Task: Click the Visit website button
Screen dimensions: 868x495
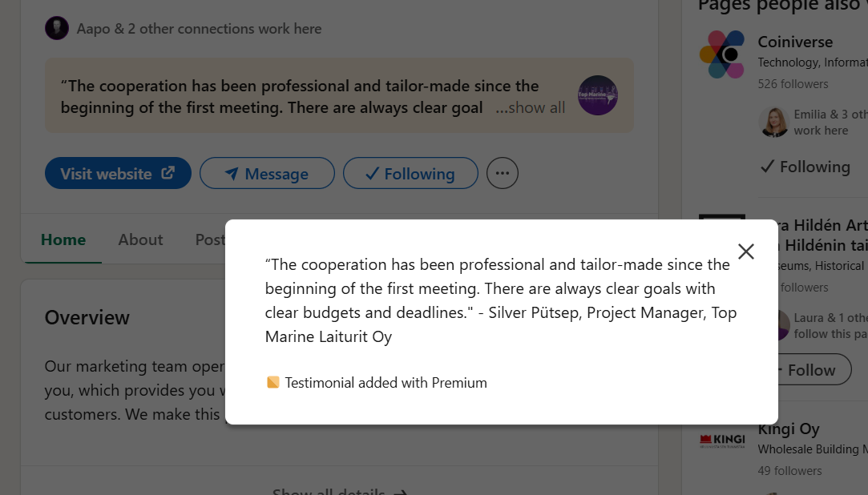Action: pyautogui.click(x=118, y=174)
